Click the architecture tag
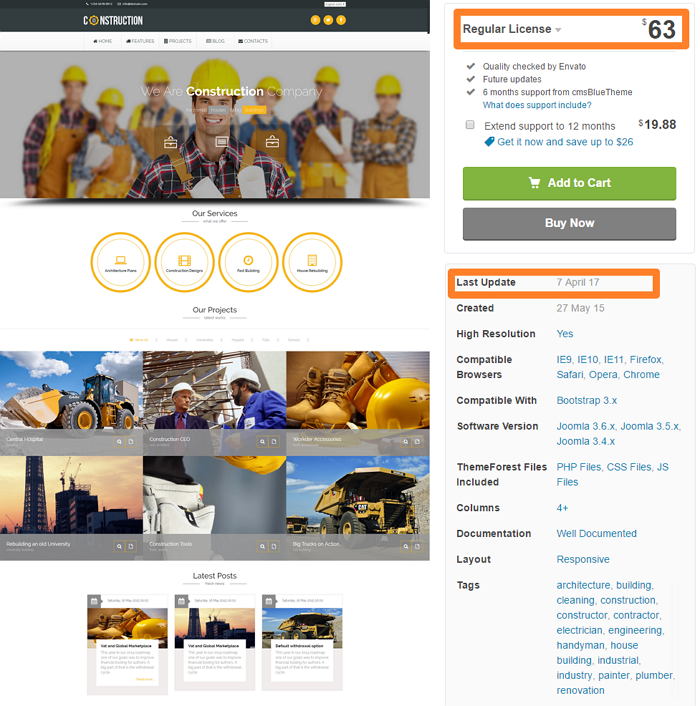Screen dimensions: 700x706 (x=583, y=585)
